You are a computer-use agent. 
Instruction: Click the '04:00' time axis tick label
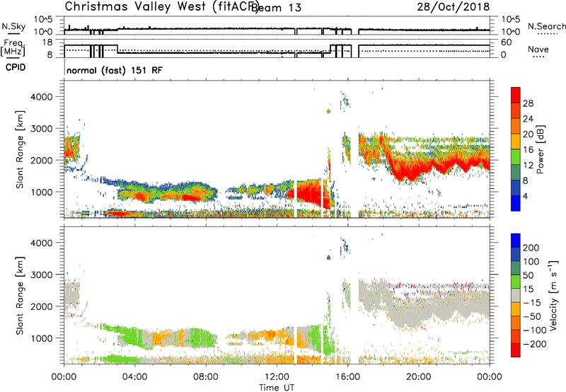coord(135,377)
